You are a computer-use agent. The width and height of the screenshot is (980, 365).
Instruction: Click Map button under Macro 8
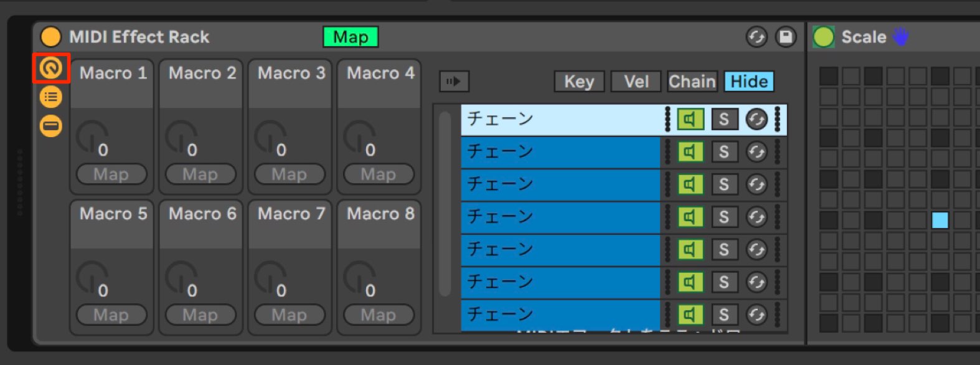(379, 315)
